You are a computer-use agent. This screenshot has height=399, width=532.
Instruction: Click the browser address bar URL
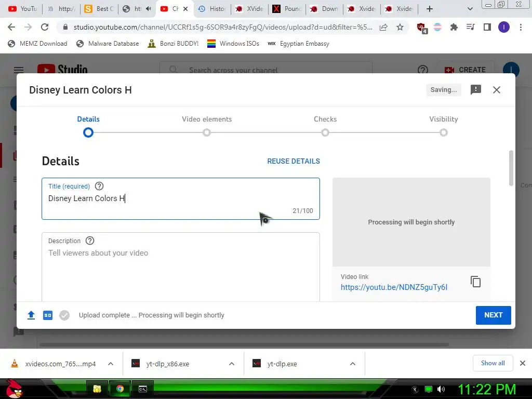[x=222, y=27]
